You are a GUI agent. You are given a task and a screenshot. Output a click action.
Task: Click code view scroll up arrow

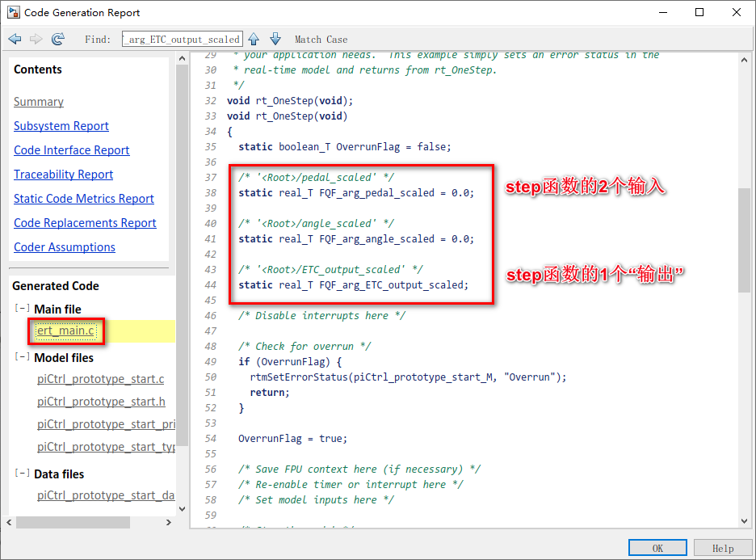click(744, 61)
